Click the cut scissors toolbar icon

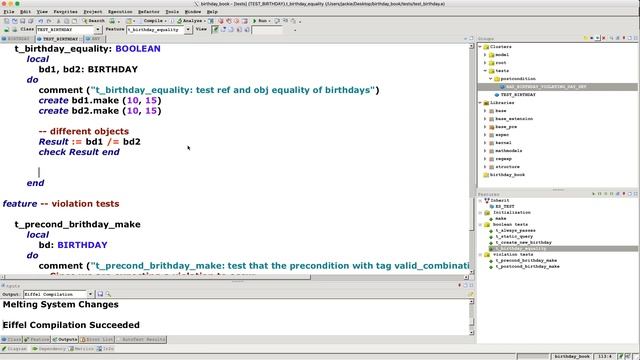[58, 21]
